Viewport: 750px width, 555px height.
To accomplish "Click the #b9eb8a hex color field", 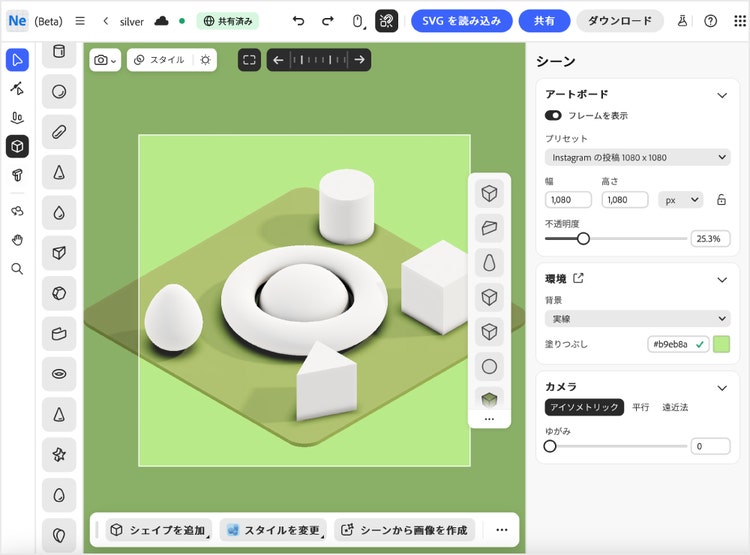I will [x=678, y=344].
